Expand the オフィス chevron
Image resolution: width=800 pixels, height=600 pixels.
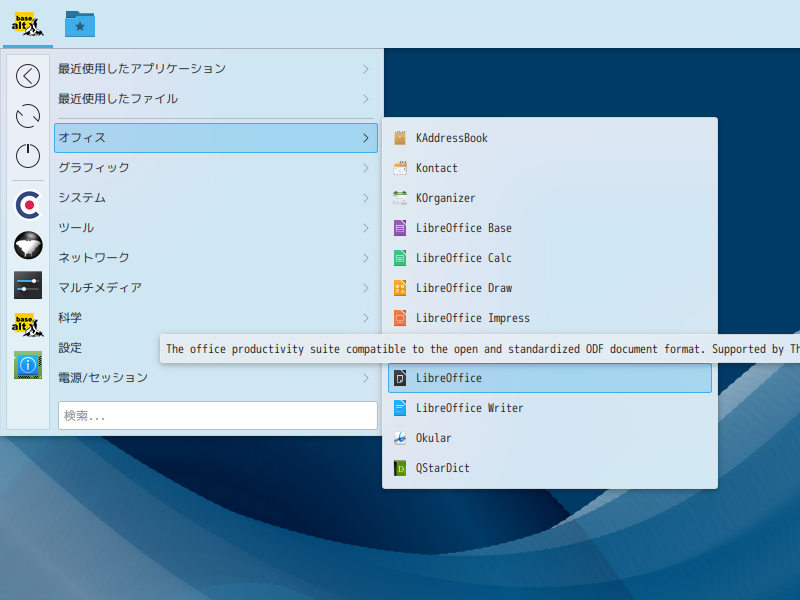tap(366, 138)
